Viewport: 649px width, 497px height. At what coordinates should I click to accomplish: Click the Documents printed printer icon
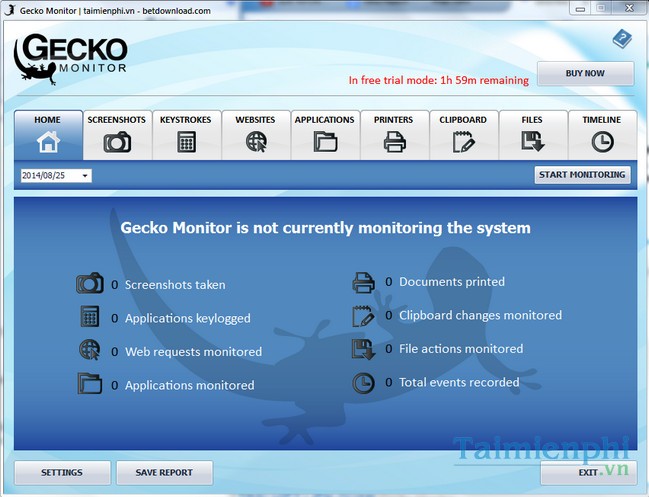point(363,283)
